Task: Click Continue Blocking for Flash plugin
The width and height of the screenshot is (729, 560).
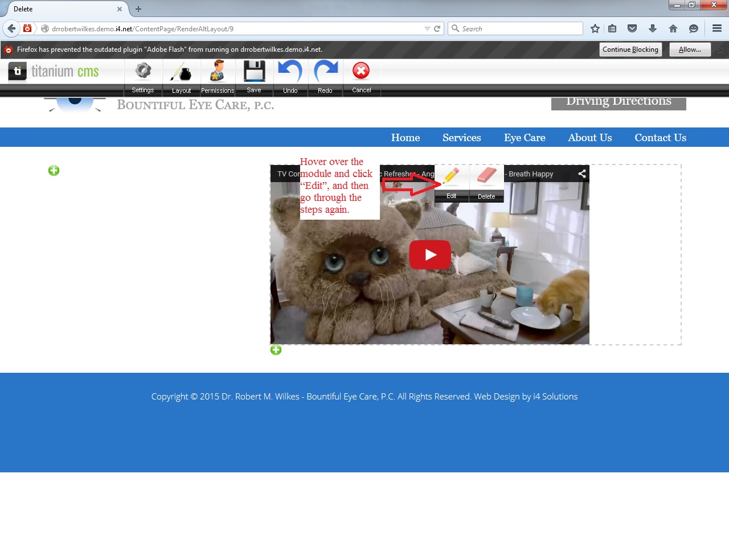Action: 630,50
